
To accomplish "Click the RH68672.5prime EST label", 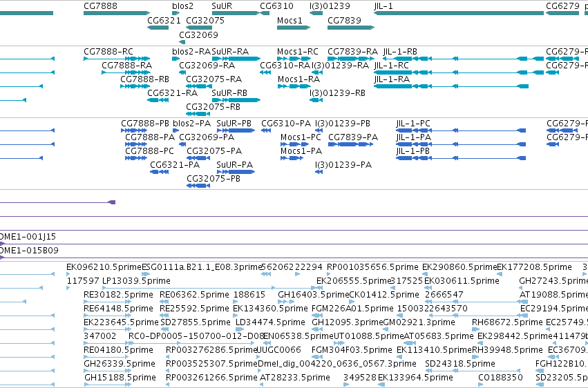I will pos(507,322).
